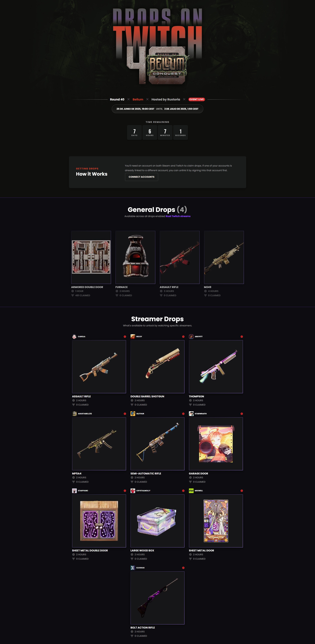Click Ricoy's streamer avatar icon
This screenshot has height=644, width=315.
133,336
